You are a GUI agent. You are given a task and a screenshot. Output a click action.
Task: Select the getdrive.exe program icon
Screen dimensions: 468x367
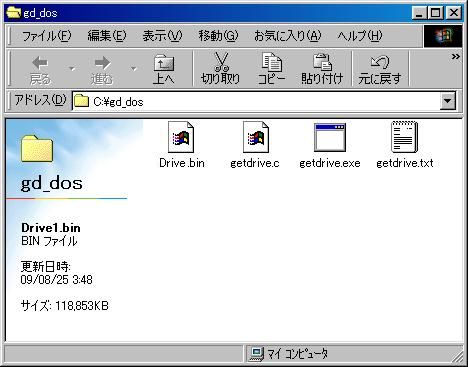[330, 137]
